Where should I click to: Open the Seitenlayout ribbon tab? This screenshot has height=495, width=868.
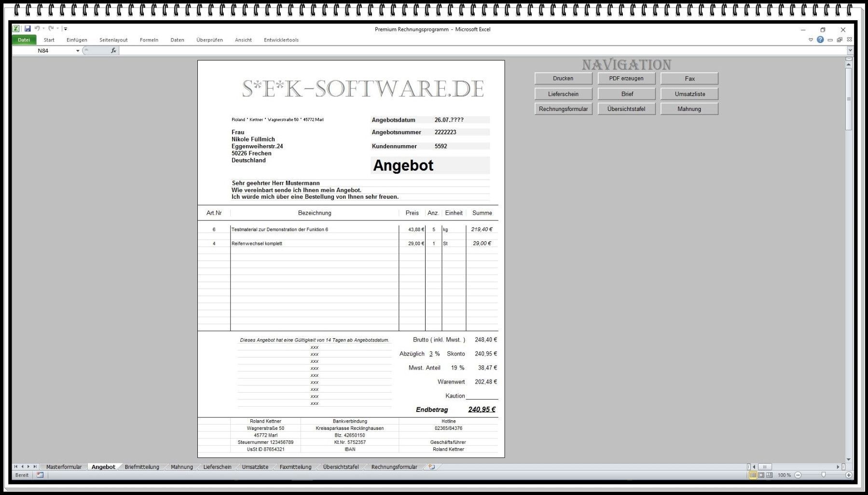[113, 40]
